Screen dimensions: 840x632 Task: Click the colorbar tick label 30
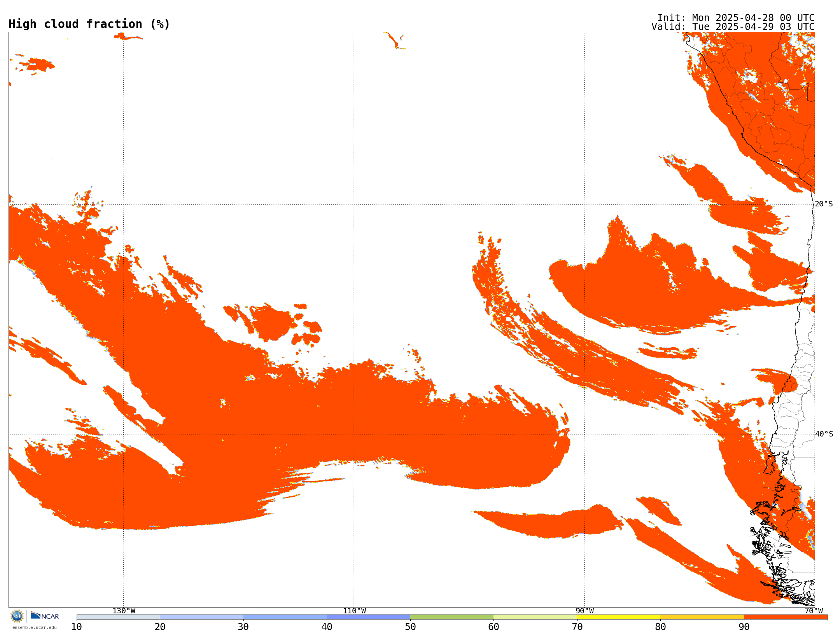[243, 627]
